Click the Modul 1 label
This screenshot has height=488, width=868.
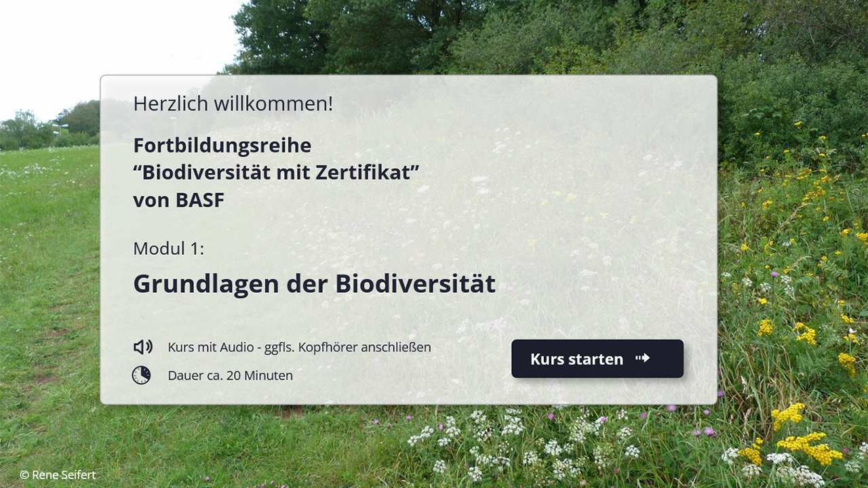coord(167,248)
